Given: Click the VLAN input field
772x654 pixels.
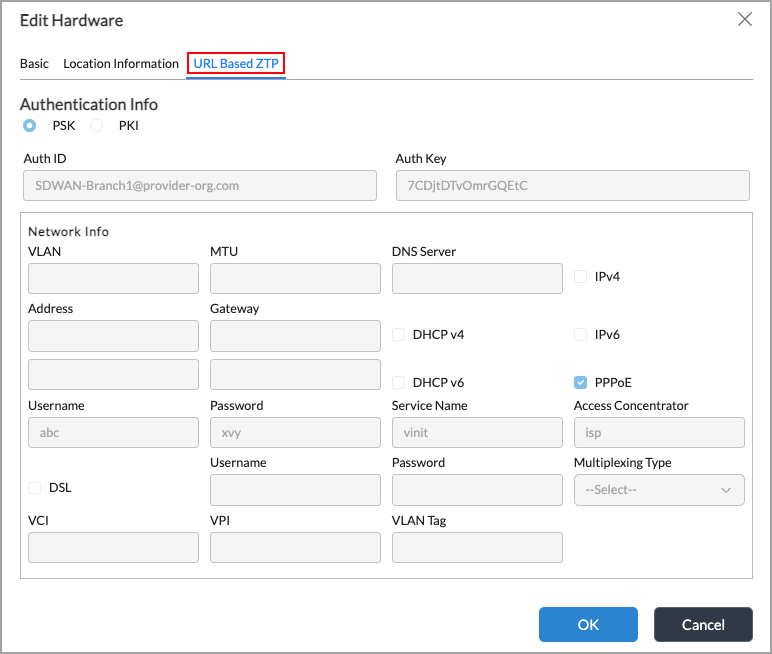Looking at the screenshot, I should coord(113,279).
